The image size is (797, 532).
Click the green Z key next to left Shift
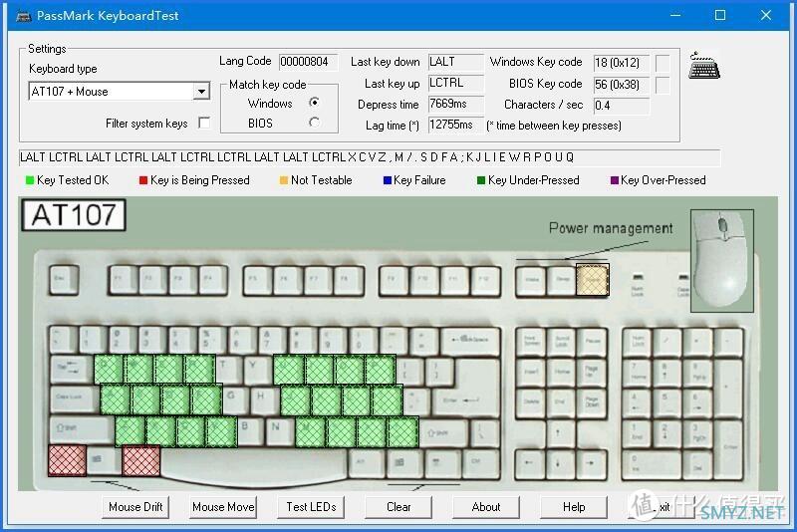pos(130,431)
